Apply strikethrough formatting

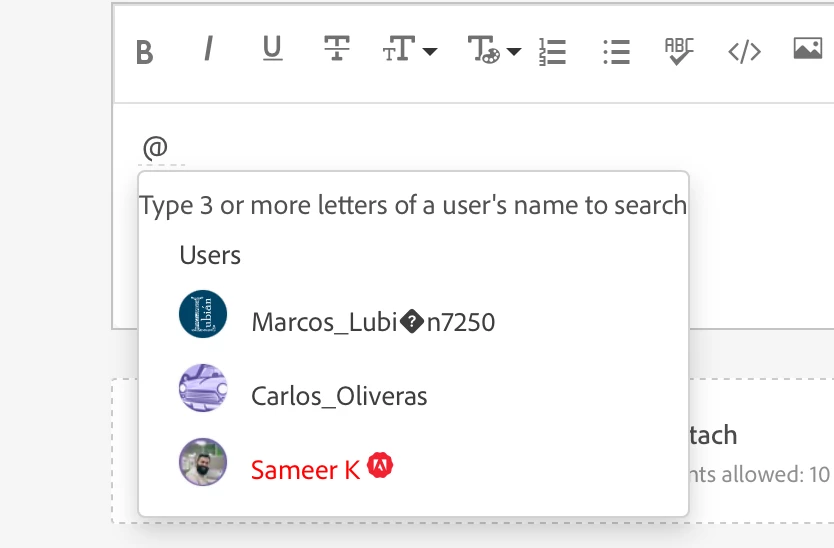coord(337,48)
